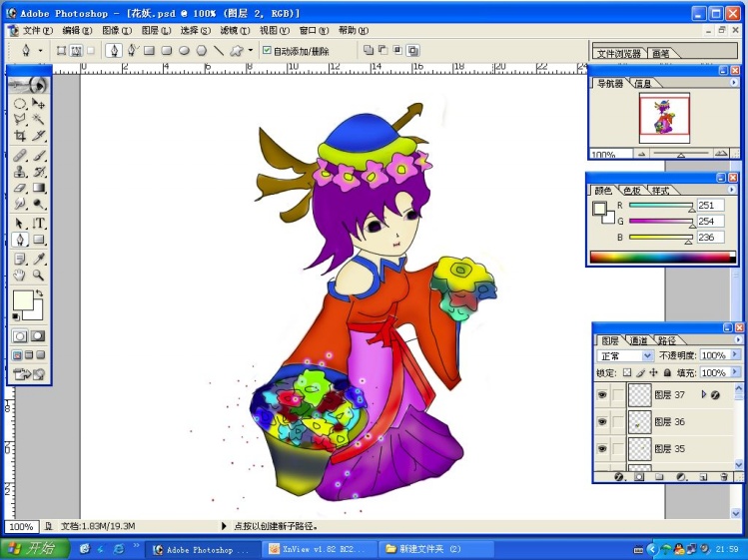748x560 pixels.
Task: Create a new layer
Action: (703, 476)
